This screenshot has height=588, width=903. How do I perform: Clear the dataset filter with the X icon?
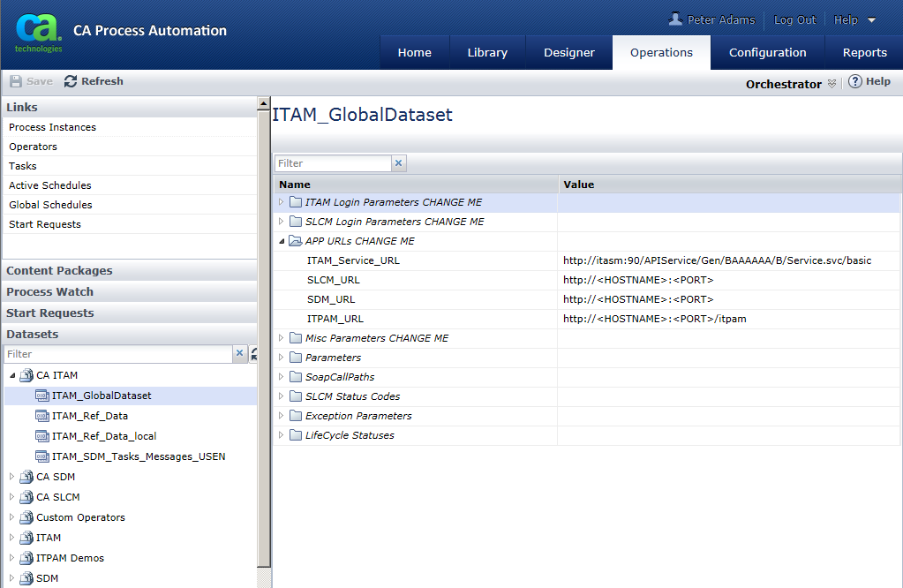[x=239, y=352]
